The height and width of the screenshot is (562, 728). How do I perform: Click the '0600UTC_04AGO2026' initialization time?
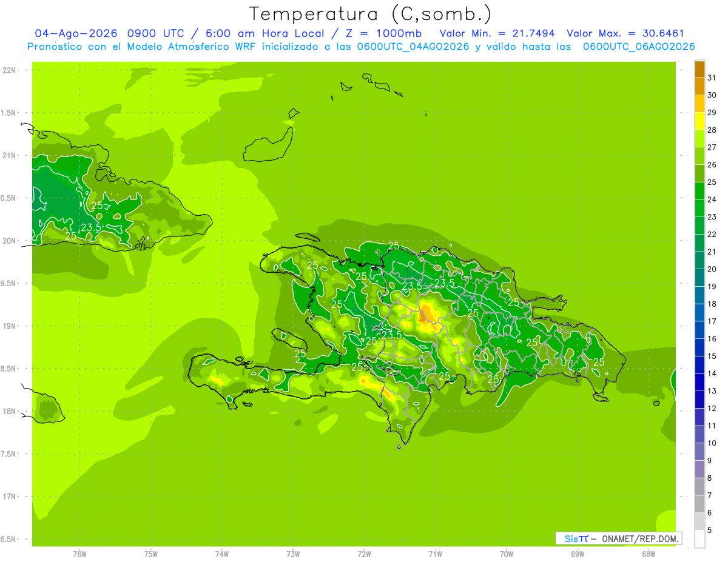[413, 47]
